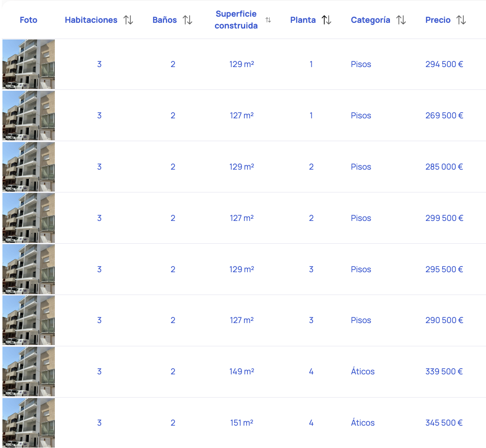Image resolution: width=486 pixels, height=448 pixels.
Task: Click the Habitaciones column header label
Action: pos(91,20)
